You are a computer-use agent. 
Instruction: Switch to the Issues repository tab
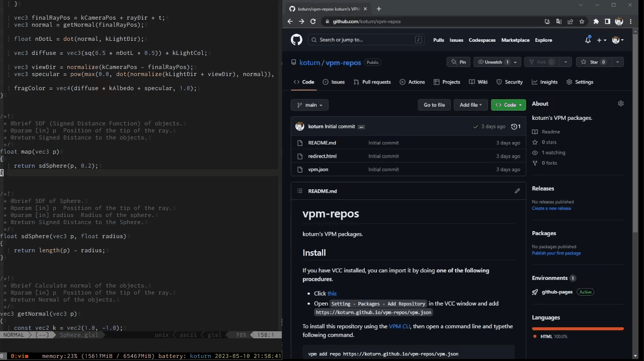point(334,82)
